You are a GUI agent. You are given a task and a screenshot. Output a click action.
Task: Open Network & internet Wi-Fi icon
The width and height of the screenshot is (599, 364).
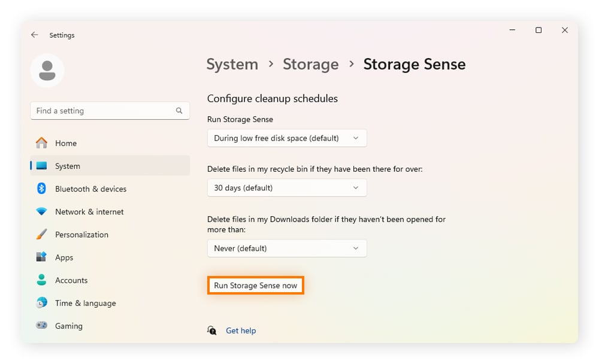click(x=41, y=212)
